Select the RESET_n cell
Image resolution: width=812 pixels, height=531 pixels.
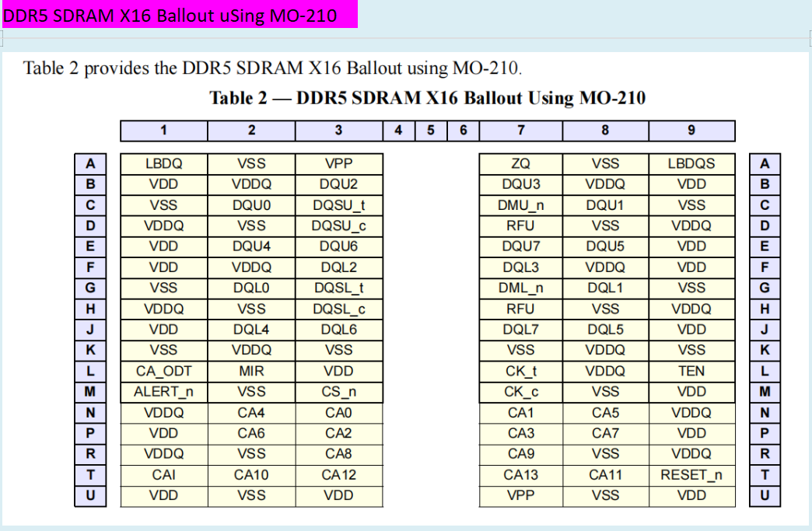pyautogui.click(x=691, y=474)
